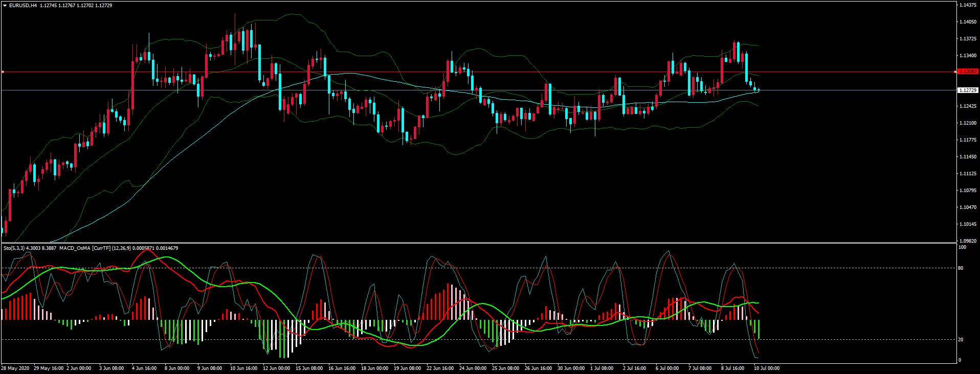
Task: Click the 2 Jun 00:00 time label
Action: [79, 368]
